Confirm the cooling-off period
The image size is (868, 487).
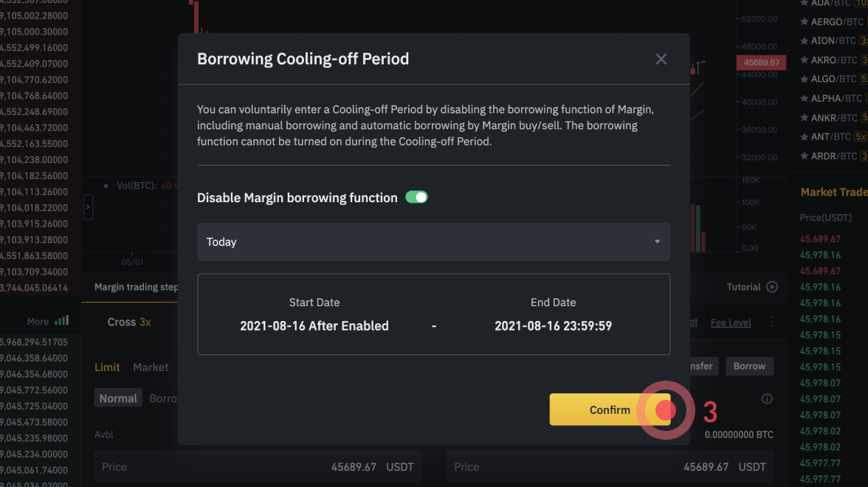[599, 410]
